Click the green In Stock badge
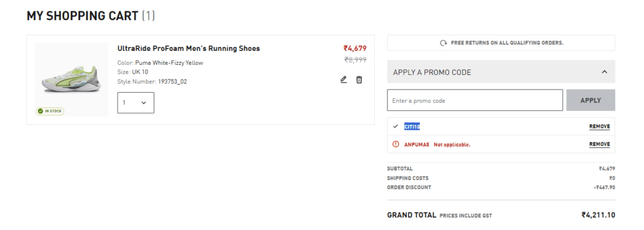Viewport: 644px width, 230px height. point(50,111)
